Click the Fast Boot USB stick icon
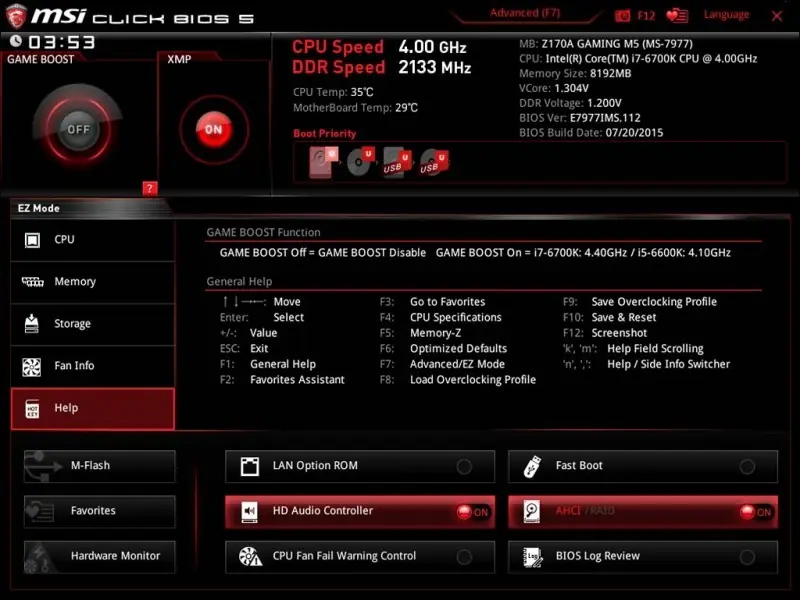800x600 pixels. [532, 466]
